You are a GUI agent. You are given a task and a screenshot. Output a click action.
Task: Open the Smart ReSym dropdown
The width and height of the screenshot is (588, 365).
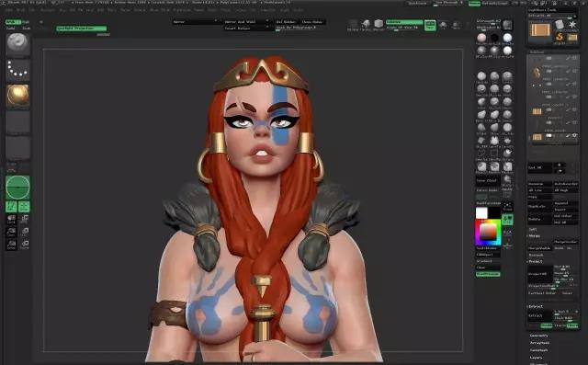pos(246,29)
